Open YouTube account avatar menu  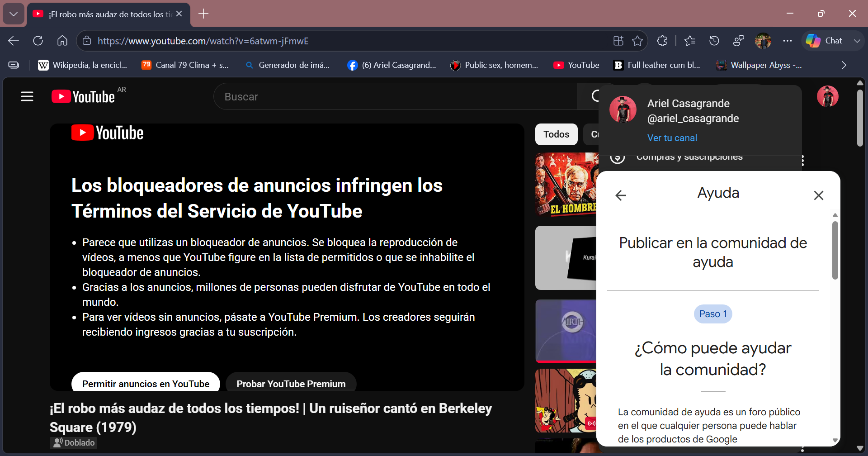[828, 96]
